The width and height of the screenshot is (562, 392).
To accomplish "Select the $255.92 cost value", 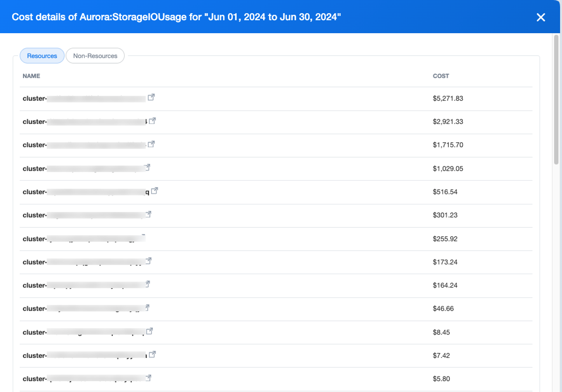I will [x=445, y=239].
